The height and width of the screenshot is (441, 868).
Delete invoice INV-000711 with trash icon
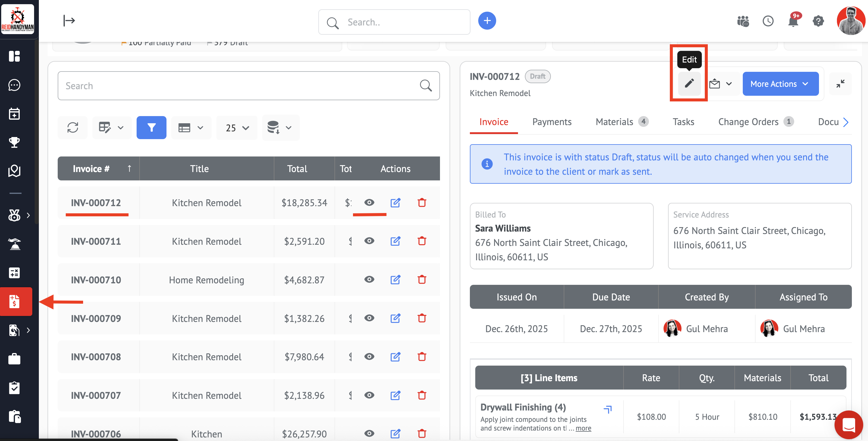tap(421, 241)
